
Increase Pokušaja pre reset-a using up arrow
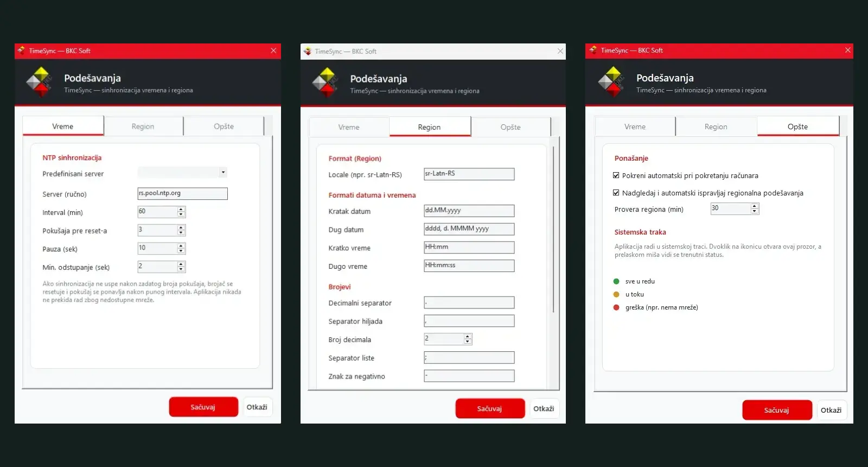181,228
